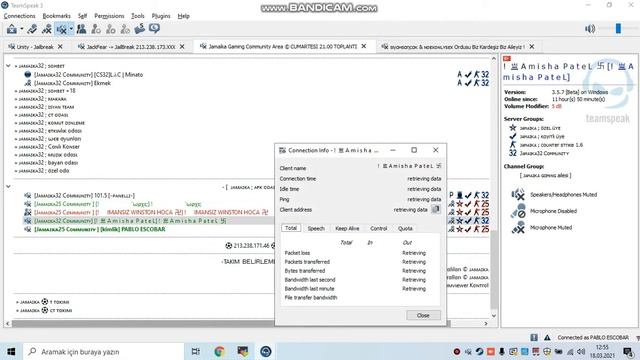Click the speaker volume icon at top right
Screen dimensions: 640x360
590,29
